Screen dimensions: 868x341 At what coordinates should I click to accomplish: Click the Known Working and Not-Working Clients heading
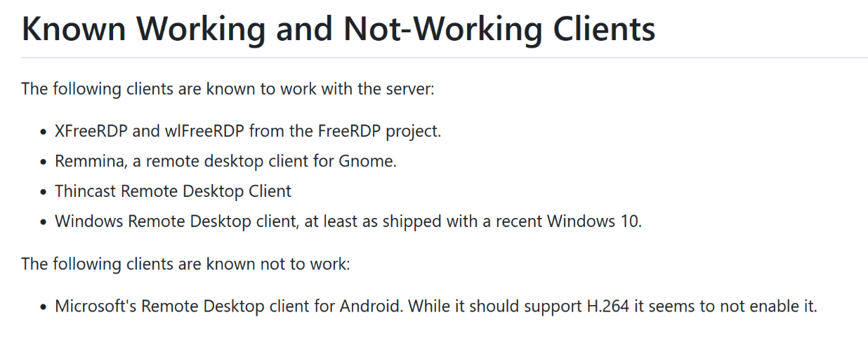point(338,29)
